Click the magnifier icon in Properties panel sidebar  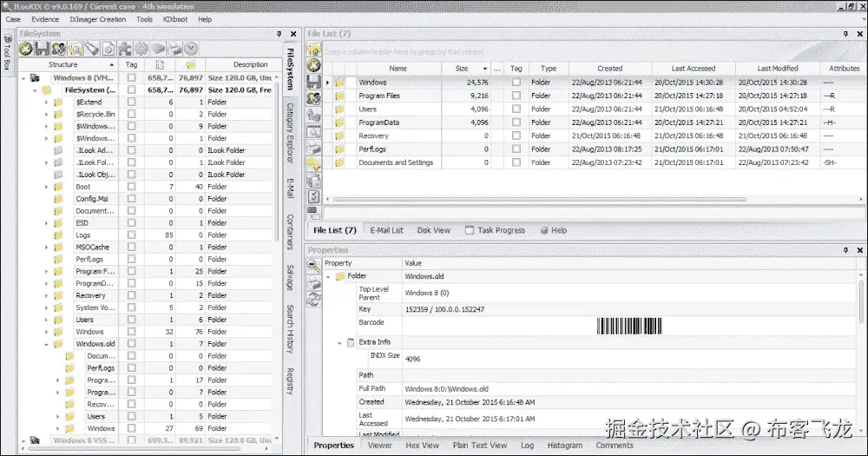pos(314,266)
